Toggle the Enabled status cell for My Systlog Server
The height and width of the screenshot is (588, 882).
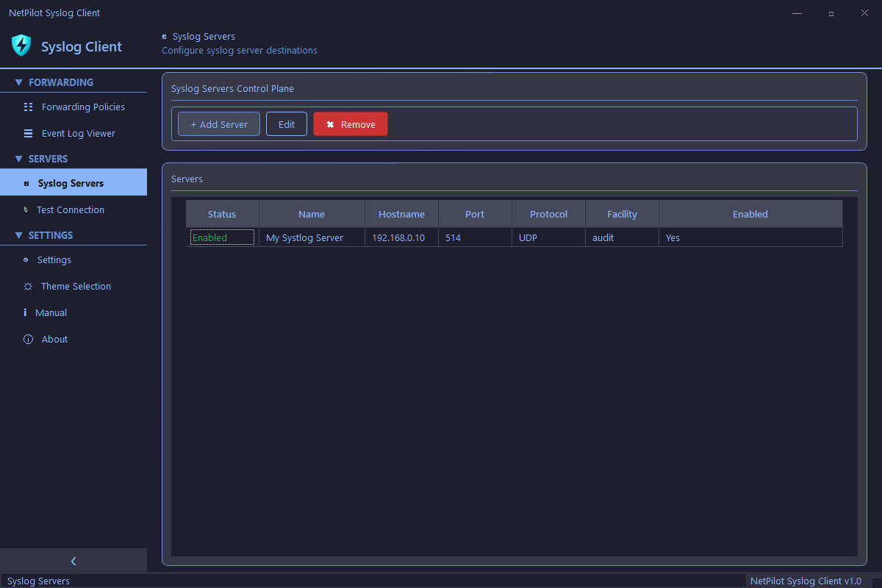[x=222, y=237]
